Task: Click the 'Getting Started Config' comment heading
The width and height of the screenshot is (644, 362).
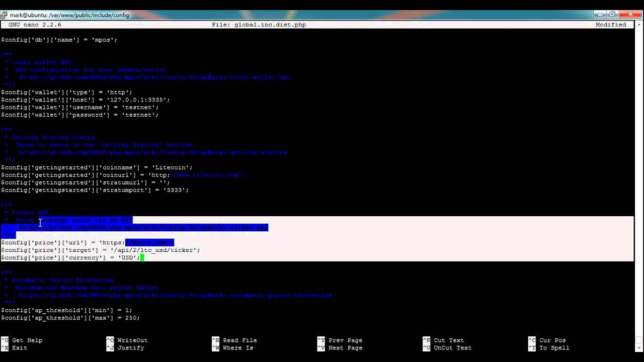Action: pos(53,137)
